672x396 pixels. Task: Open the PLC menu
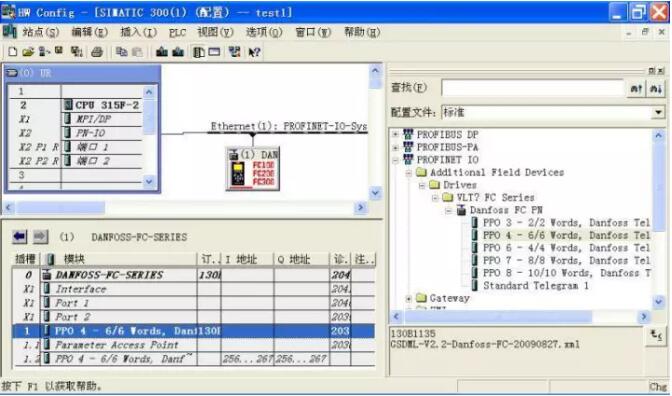pyautogui.click(x=177, y=33)
